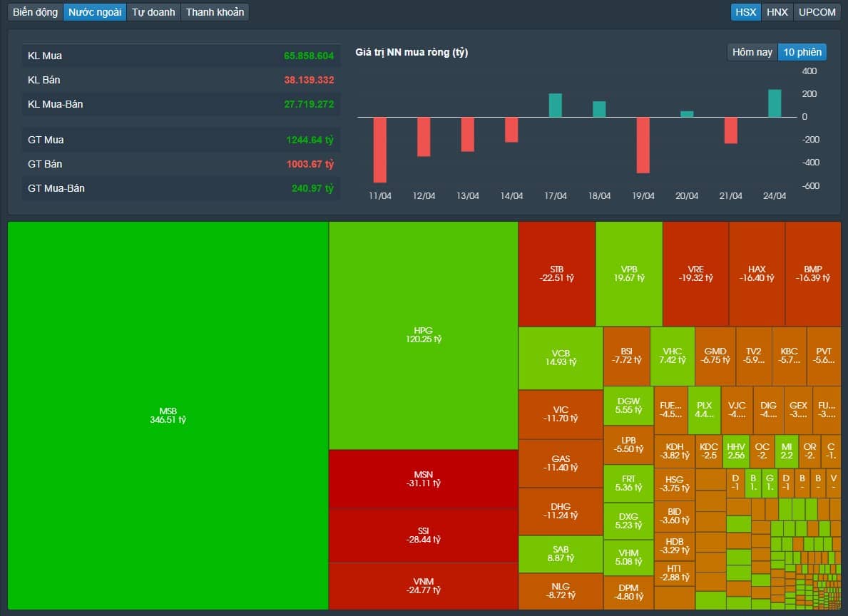Image resolution: width=848 pixels, height=616 pixels.
Task: Click the SSI -28.44 tỷ tile
Action: pyautogui.click(x=424, y=535)
